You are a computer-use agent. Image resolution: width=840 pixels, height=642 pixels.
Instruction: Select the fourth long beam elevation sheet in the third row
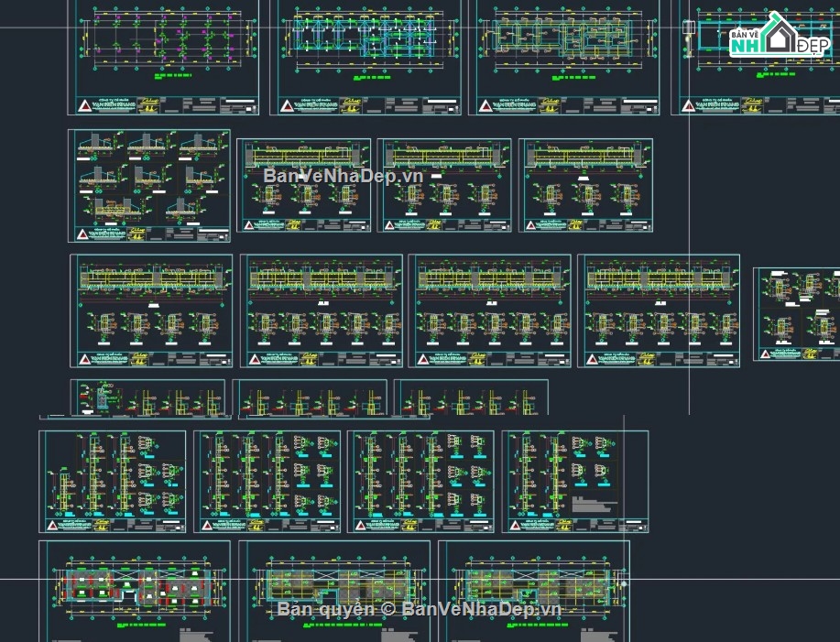pyautogui.click(x=659, y=310)
